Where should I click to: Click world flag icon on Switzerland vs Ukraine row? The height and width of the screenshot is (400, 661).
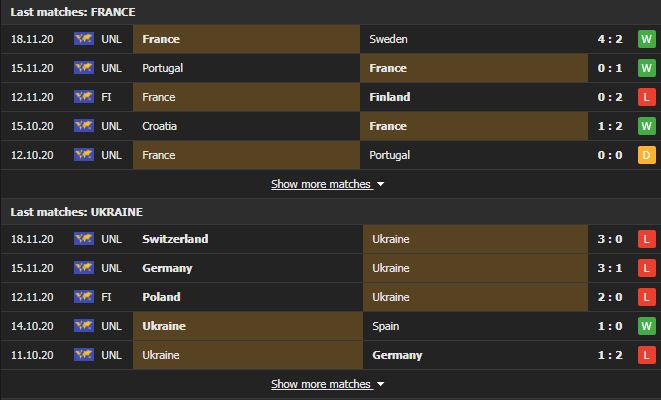(84, 239)
